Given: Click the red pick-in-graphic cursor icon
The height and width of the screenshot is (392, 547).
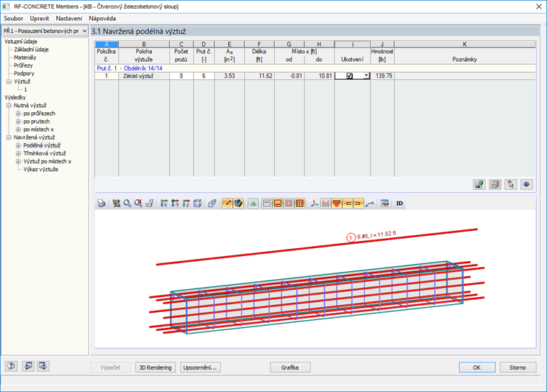Looking at the screenshot, I should (511, 184).
